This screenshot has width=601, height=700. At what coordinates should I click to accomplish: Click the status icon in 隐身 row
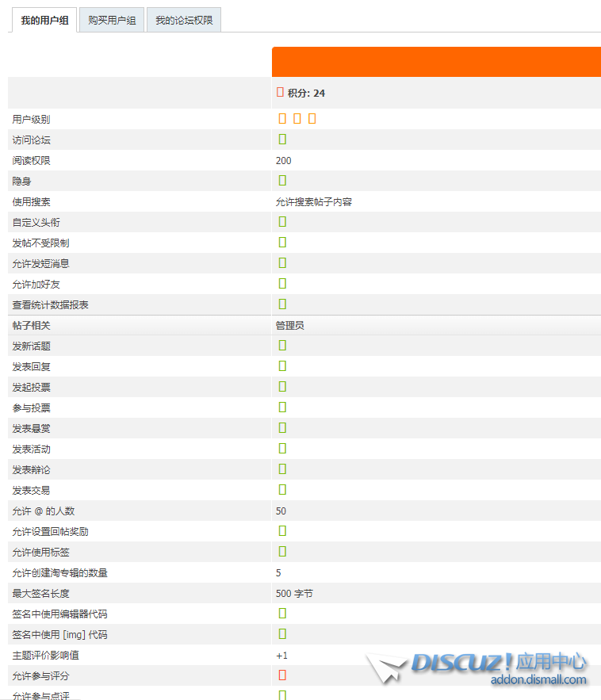click(x=282, y=181)
